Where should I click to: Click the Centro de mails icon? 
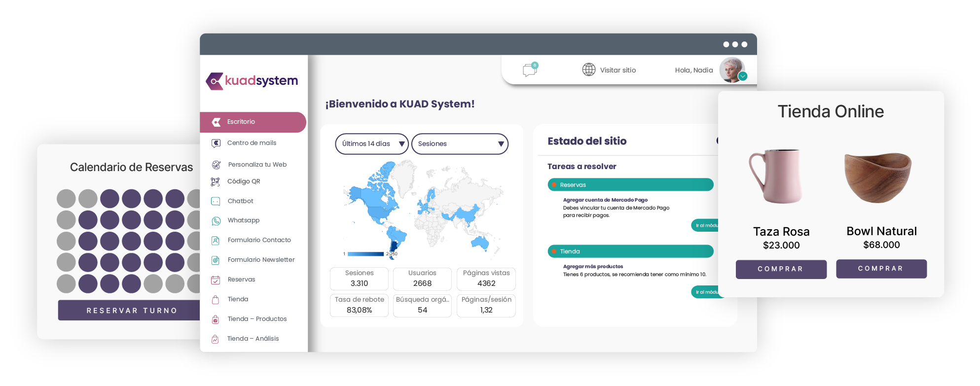(216, 143)
